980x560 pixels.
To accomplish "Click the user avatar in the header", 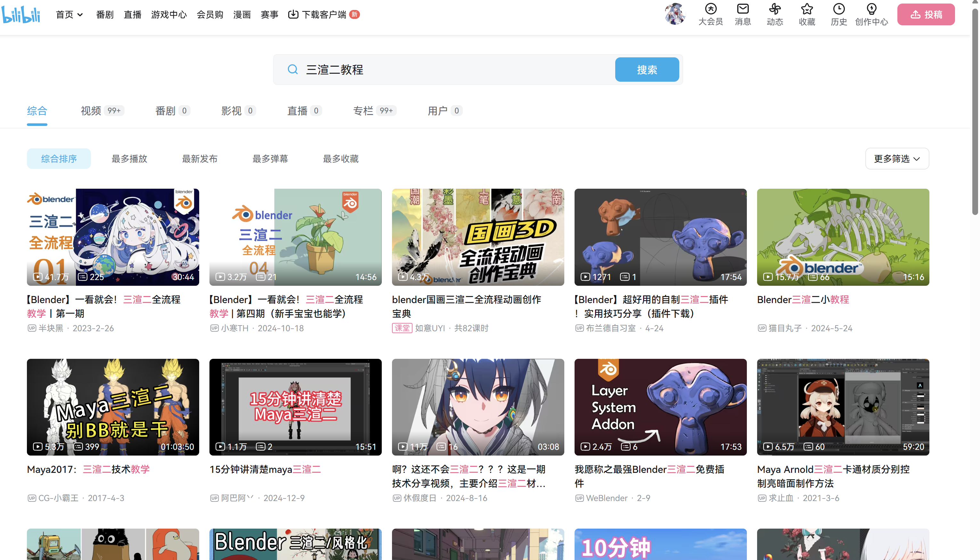I will point(675,14).
